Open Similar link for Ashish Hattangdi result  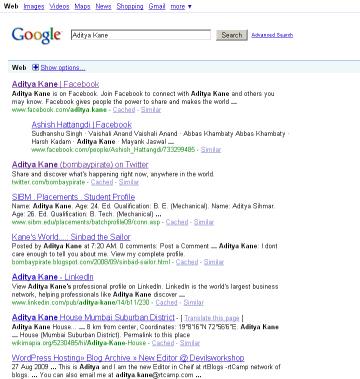point(211,150)
